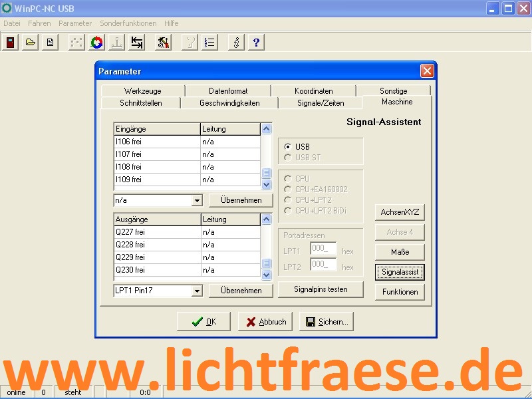Viewport: 532px width, 399px height.
Task: Select the Q227 frei output row
Action: click(x=188, y=232)
